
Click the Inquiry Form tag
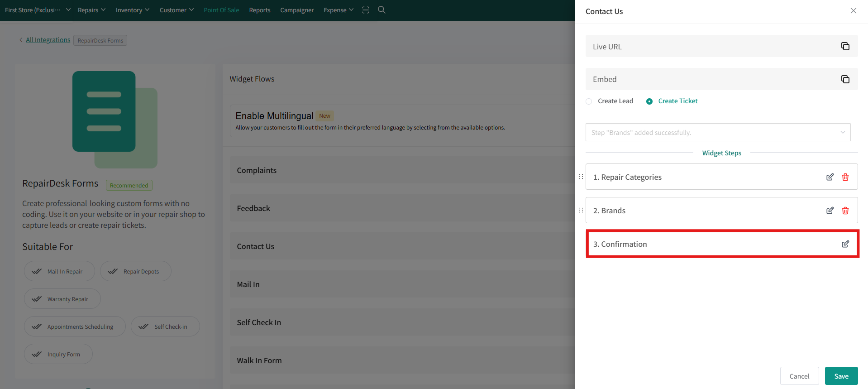pyautogui.click(x=58, y=354)
